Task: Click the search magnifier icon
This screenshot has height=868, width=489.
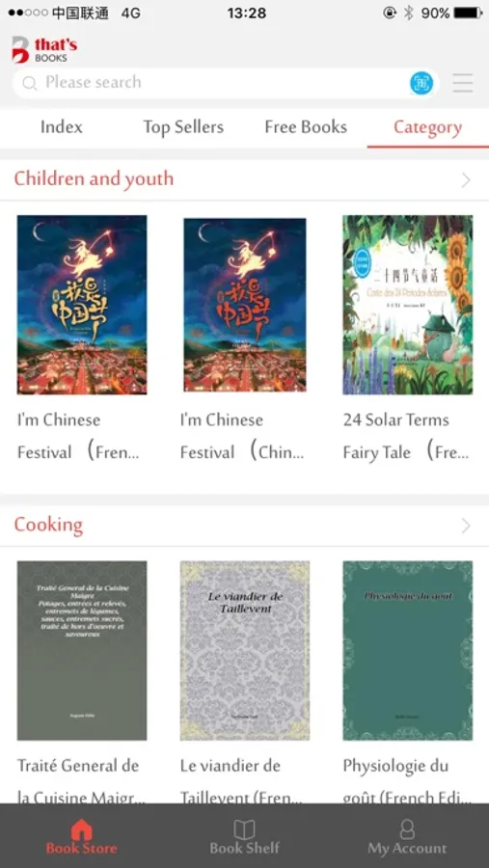Action: 29,84
